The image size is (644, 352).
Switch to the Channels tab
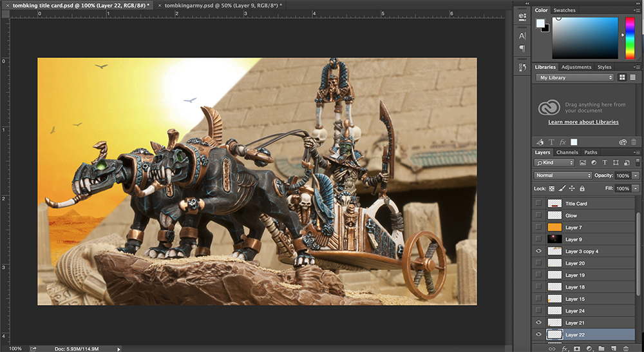[567, 152]
